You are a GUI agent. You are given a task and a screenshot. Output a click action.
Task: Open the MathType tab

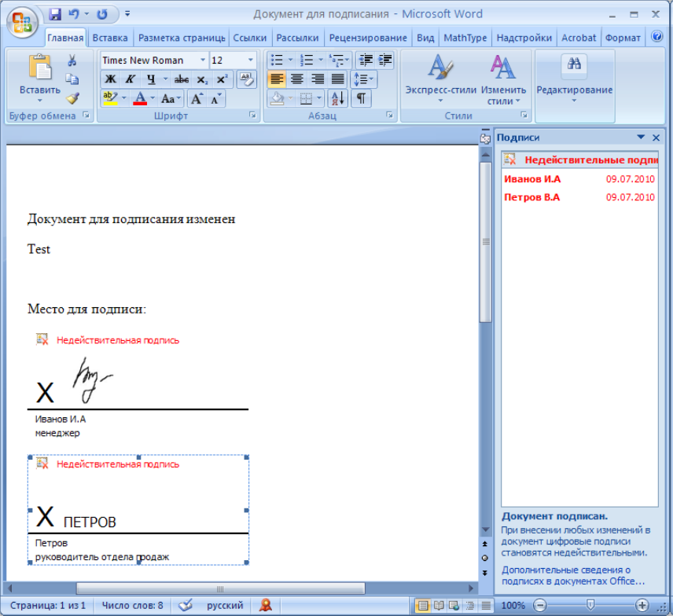coord(465,38)
